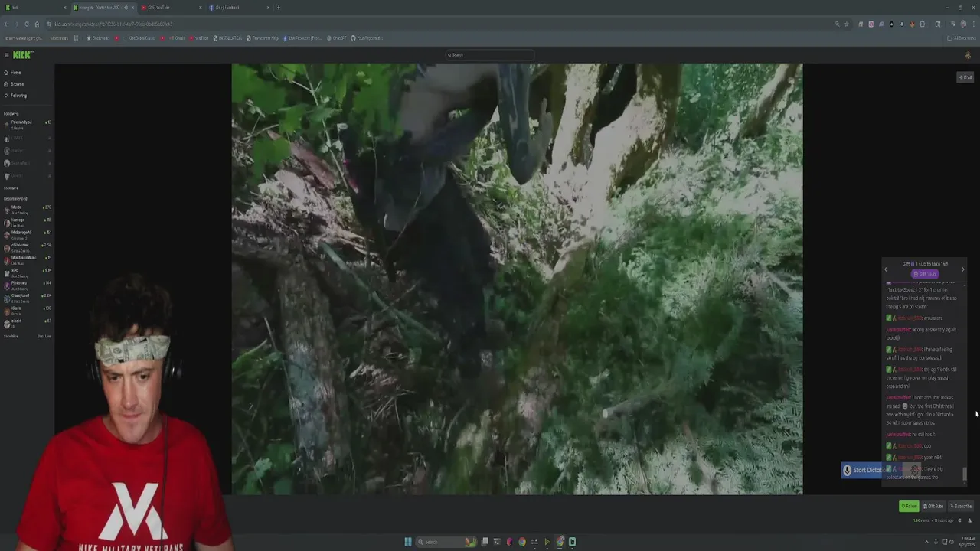Viewport: 980px width, 551px height.
Task: Click the video player area
Action: [517, 279]
